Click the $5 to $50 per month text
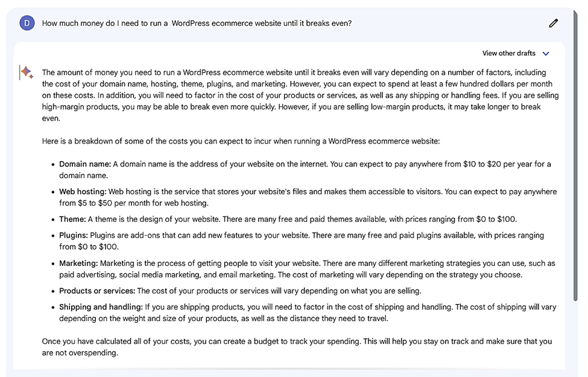The image size is (588, 377). coord(109,203)
